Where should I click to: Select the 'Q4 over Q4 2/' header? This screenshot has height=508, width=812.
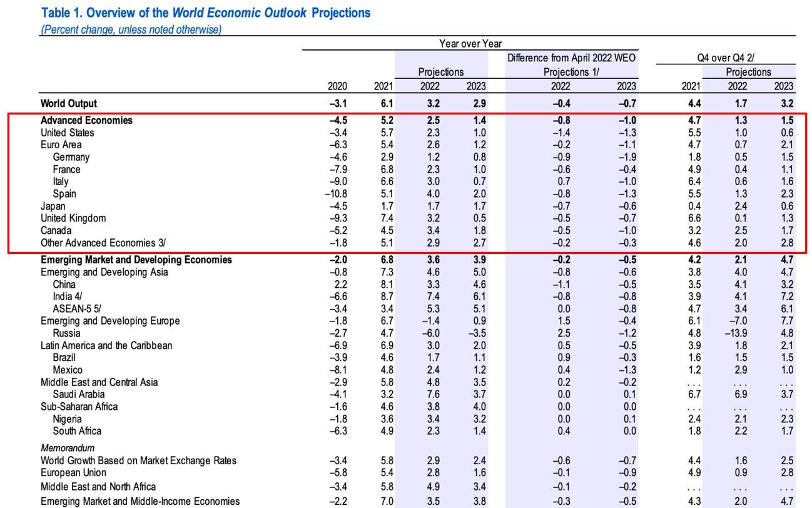point(726,58)
